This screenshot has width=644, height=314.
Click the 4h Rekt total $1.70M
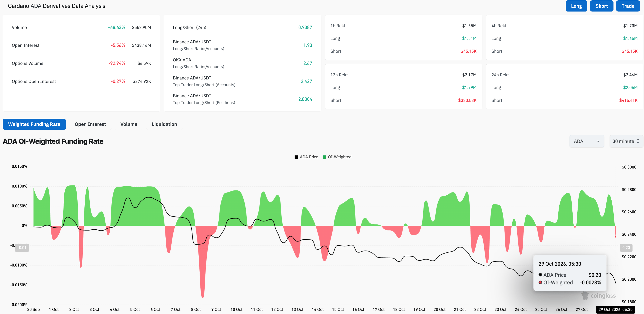pyautogui.click(x=630, y=26)
